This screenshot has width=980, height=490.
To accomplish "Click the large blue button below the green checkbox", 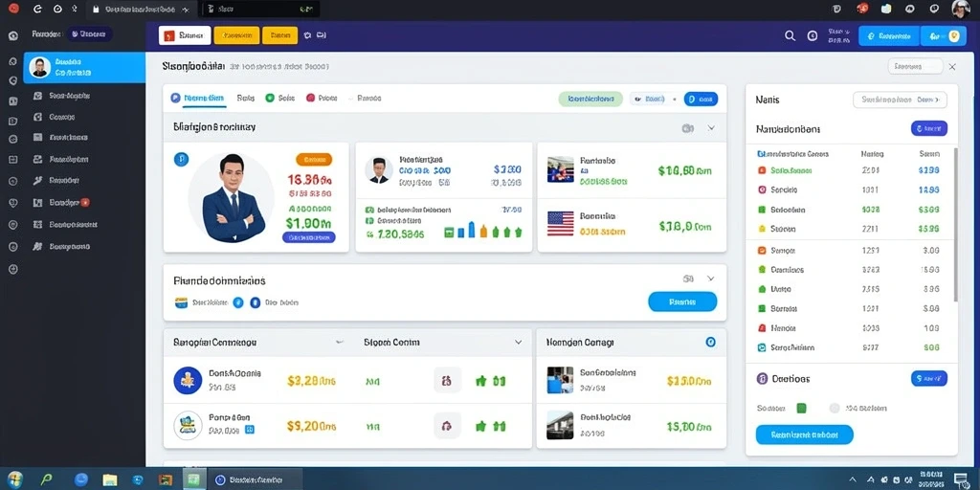I will (804, 434).
